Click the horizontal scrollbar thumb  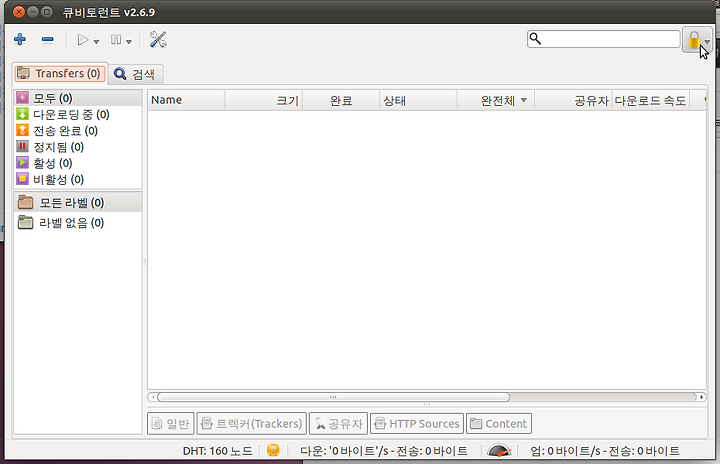click(333, 397)
